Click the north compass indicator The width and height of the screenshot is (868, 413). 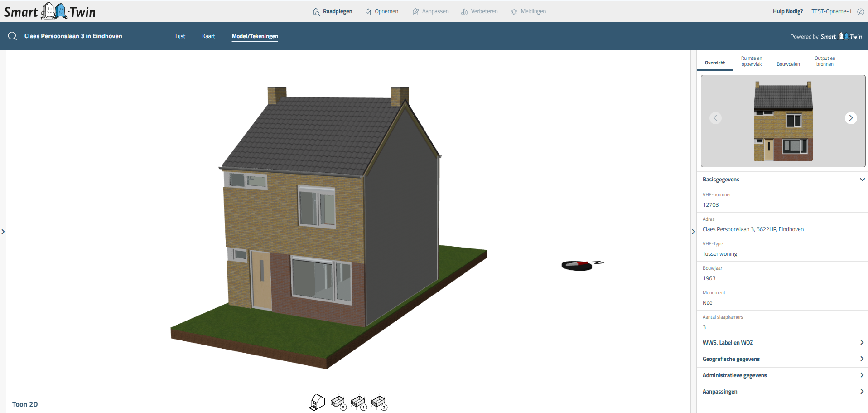(x=581, y=265)
